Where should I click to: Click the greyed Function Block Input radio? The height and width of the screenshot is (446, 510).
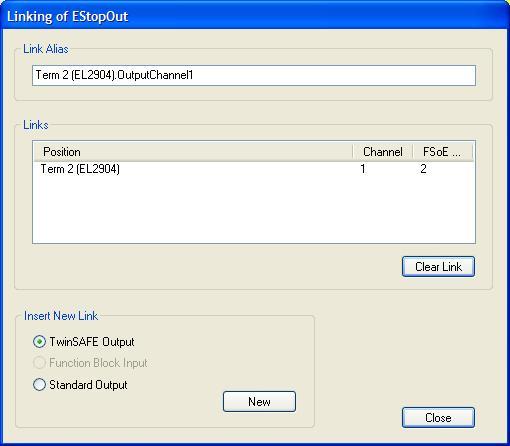39,363
